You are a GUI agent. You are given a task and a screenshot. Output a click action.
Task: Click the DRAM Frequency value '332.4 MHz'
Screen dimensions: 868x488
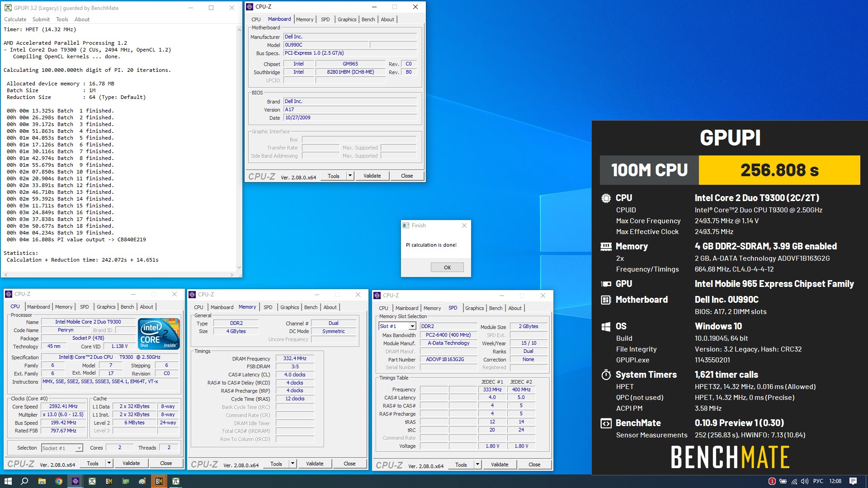295,359
